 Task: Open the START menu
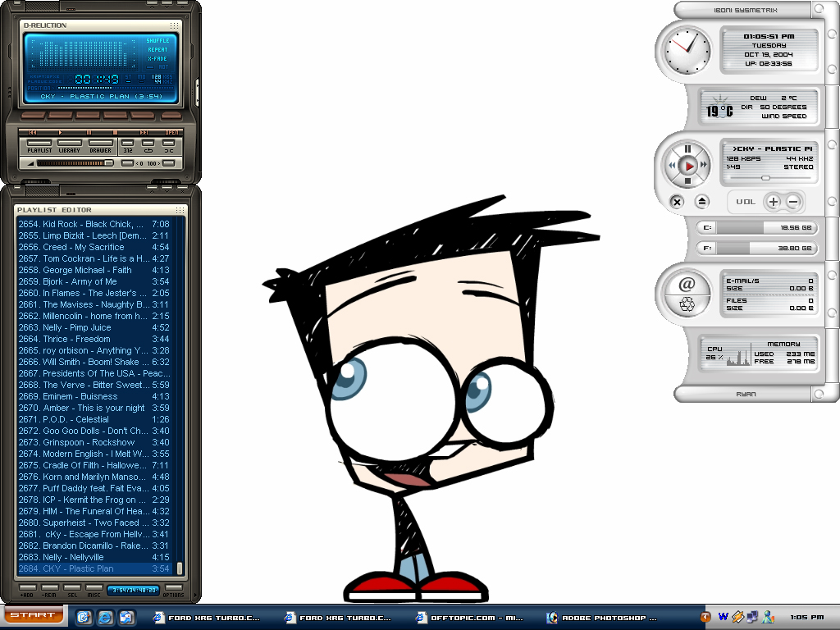(33, 615)
